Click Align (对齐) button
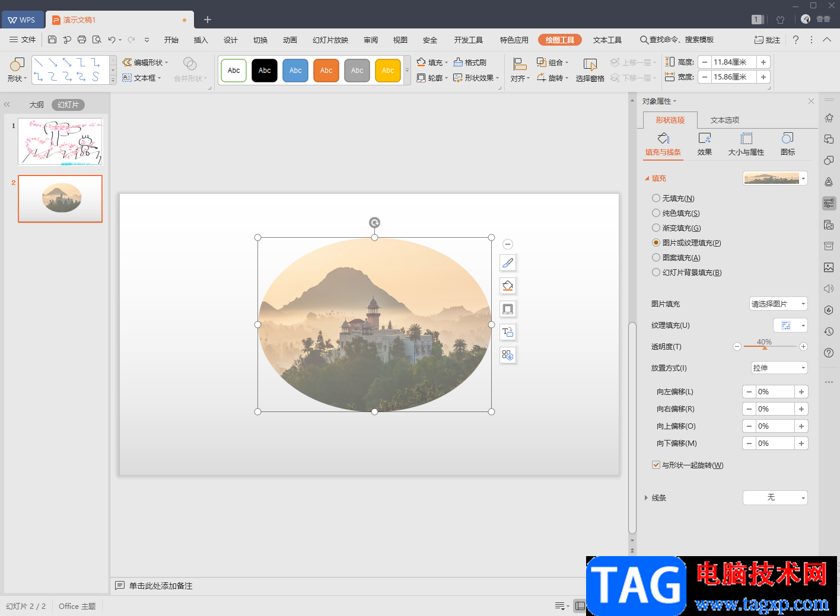 coord(520,70)
